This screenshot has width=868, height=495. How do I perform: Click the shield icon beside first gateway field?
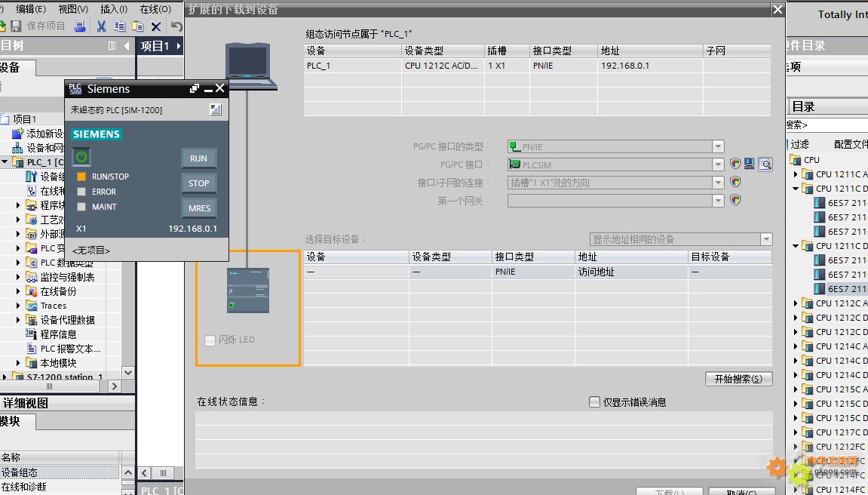pos(735,201)
